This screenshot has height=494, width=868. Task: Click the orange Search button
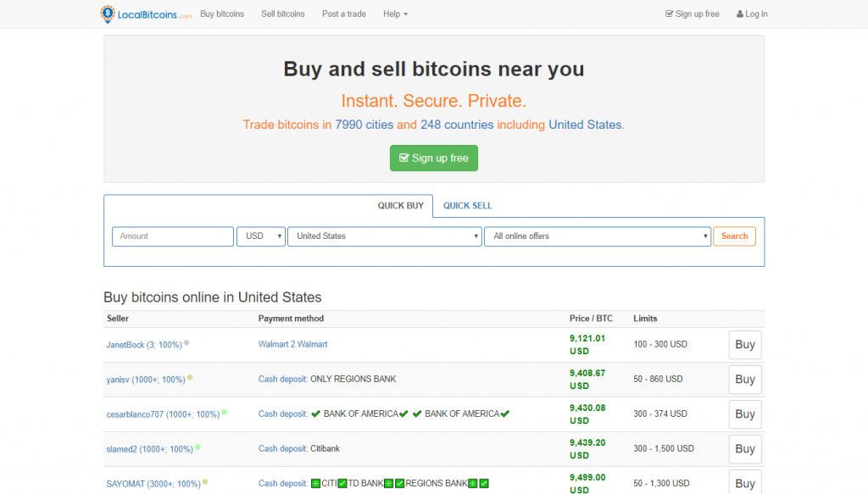(x=734, y=236)
